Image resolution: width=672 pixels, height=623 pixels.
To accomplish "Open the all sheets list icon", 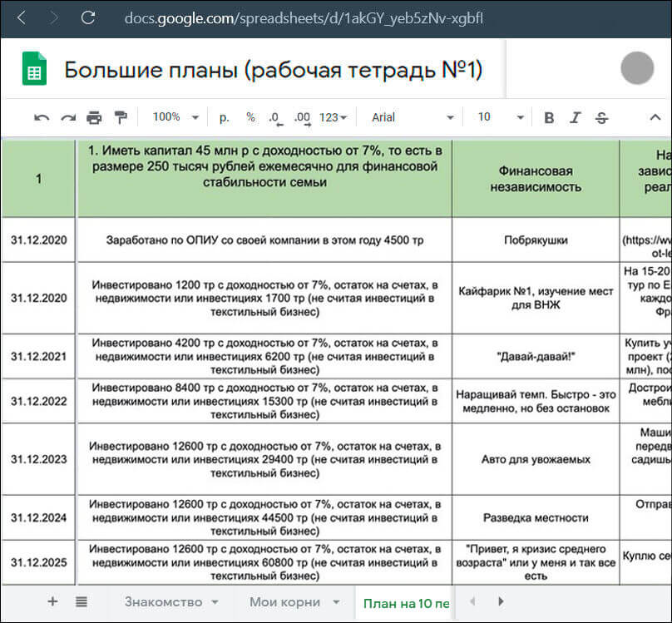I will (82, 601).
